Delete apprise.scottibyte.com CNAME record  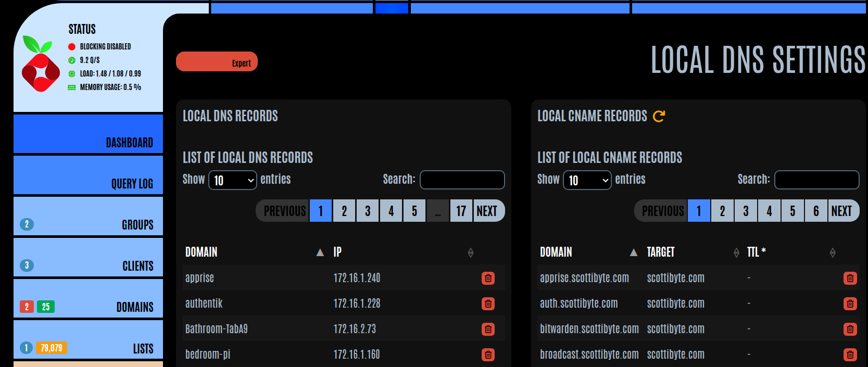[x=850, y=278]
